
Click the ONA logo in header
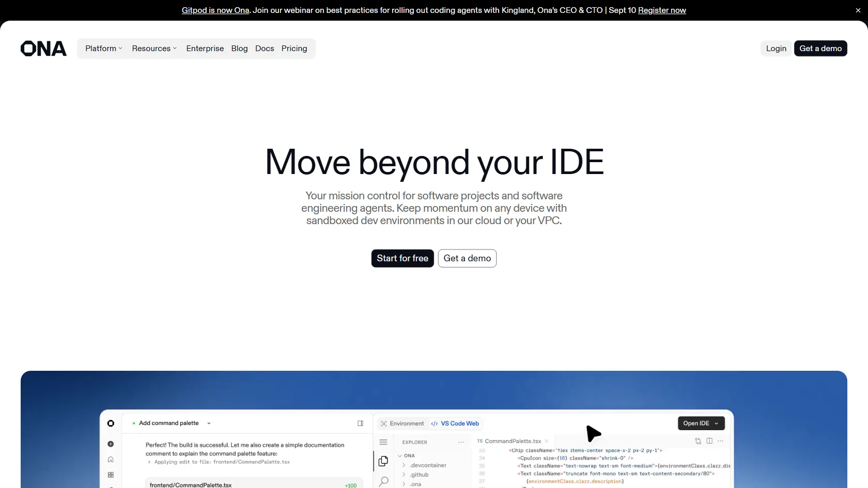click(x=43, y=49)
